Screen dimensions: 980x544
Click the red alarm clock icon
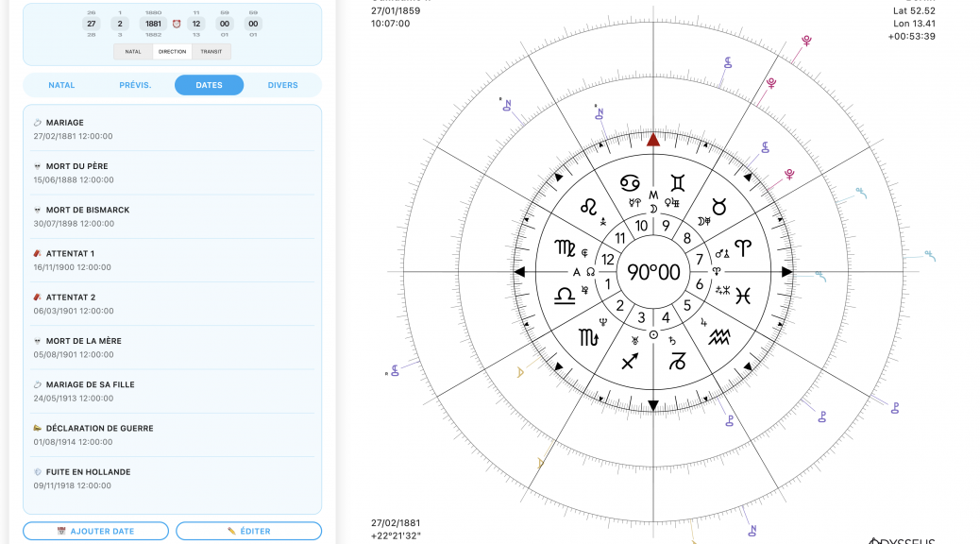point(177,24)
